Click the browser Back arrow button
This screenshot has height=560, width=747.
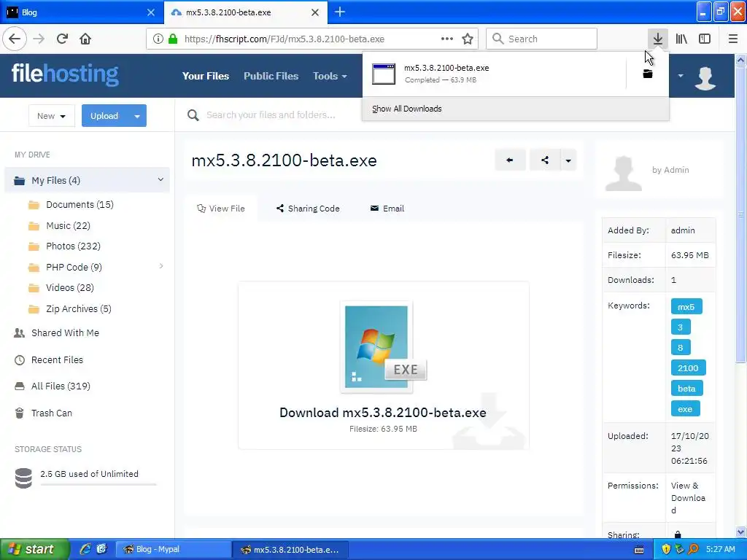point(15,39)
